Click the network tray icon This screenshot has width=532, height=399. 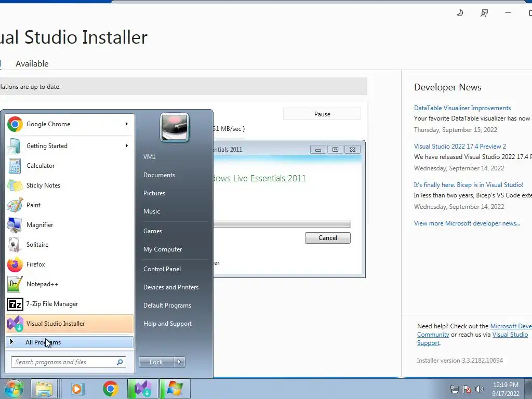pyautogui.click(x=454, y=389)
